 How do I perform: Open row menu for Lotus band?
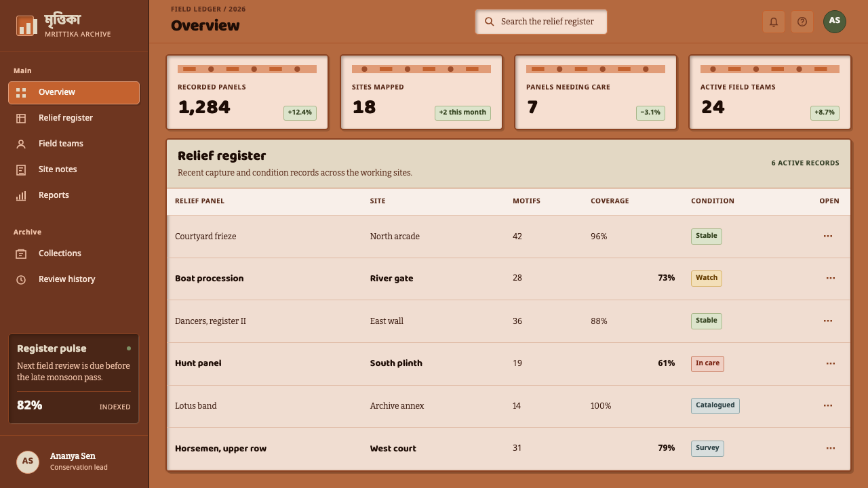click(828, 406)
